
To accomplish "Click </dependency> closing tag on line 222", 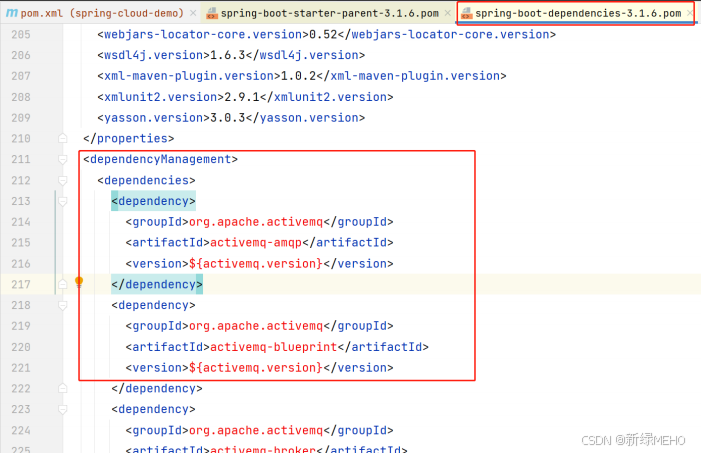I will (157, 389).
